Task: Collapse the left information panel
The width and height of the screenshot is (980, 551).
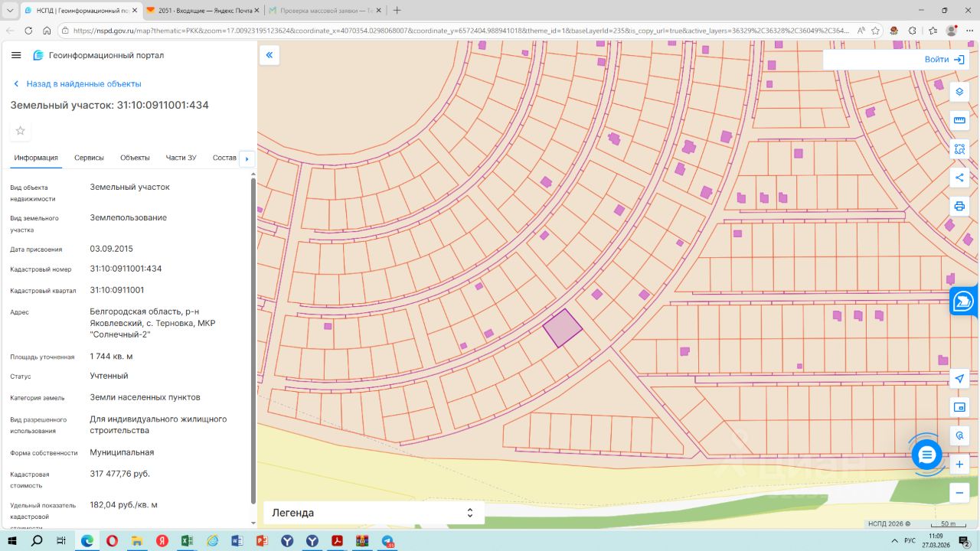Action: click(269, 55)
